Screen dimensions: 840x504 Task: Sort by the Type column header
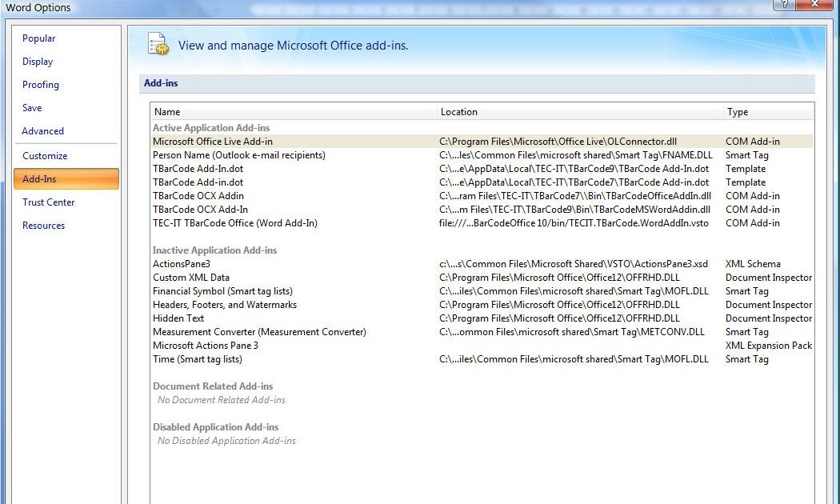[x=768, y=112]
